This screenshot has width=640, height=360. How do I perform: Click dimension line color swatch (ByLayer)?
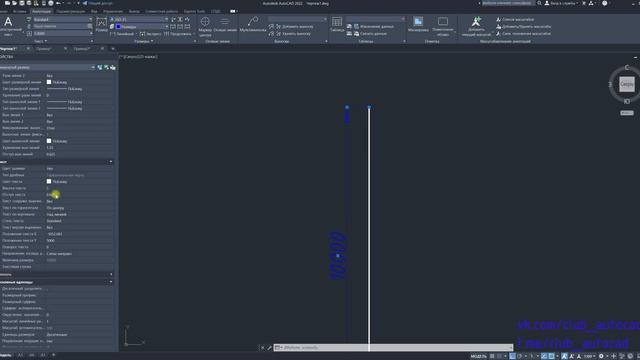click(x=49, y=82)
